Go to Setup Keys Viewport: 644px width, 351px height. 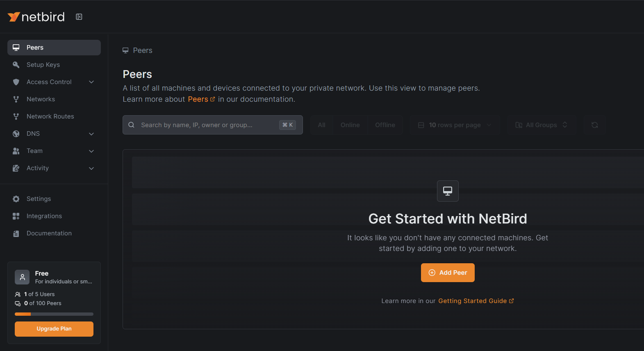pyautogui.click(x=54, y=65)
